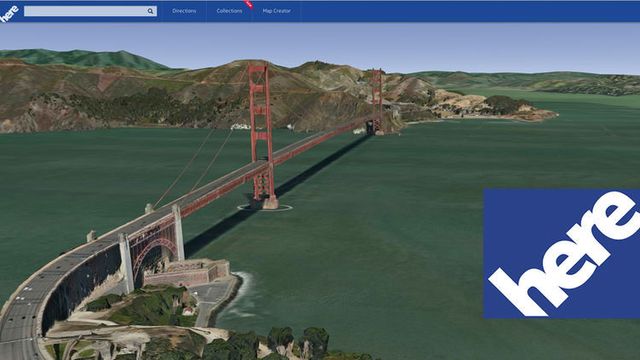Click the large white here logo overlay

pyautogui.click(x=562, y=253)
